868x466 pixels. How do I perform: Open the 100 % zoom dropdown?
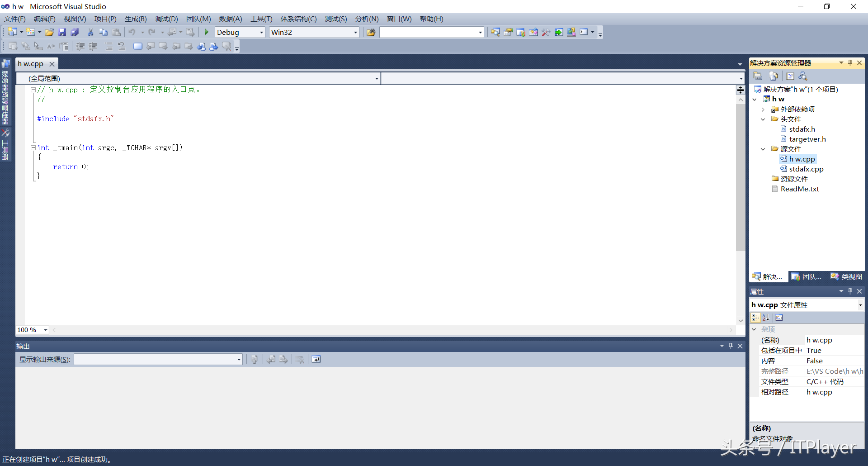tap(46, 330)
